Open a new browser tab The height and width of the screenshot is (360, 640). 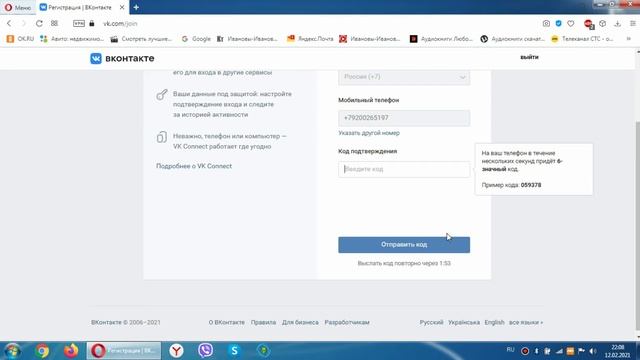[136, 7]
